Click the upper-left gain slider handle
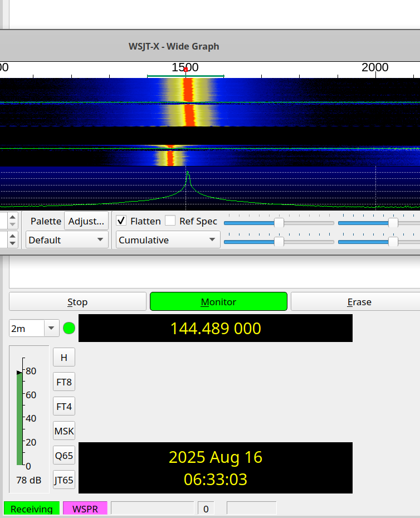 coord(279,223)
